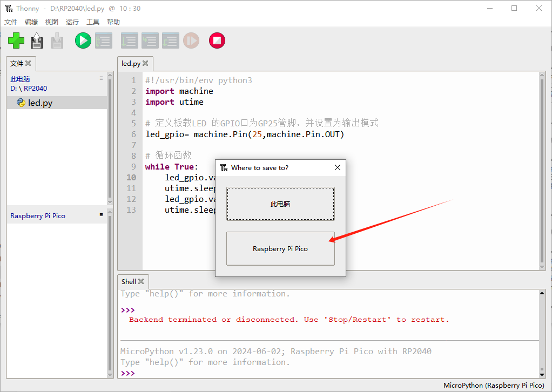Click the editor scrollbar down arrow
552x392 pixels.
tap(542, 267)
